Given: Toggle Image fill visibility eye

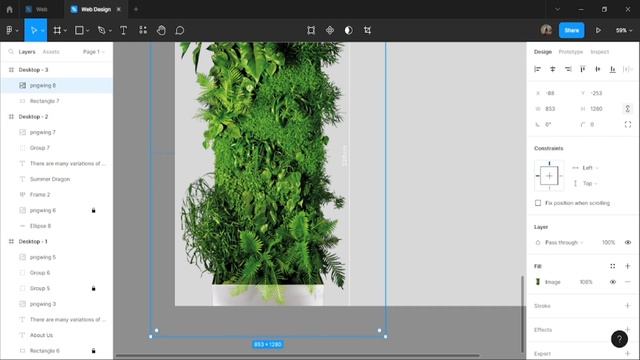Looking at the screenshot, I should 613,282.
